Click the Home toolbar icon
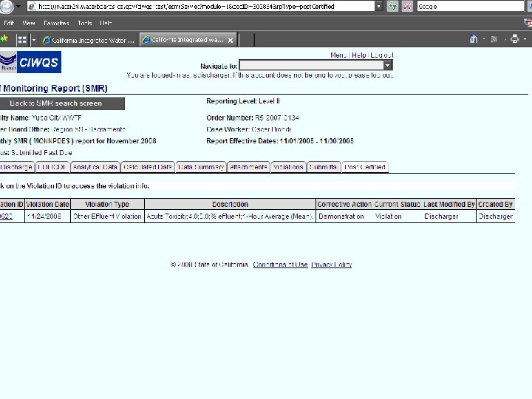Screen dimensions: 532x399 [x=474, y=39]
